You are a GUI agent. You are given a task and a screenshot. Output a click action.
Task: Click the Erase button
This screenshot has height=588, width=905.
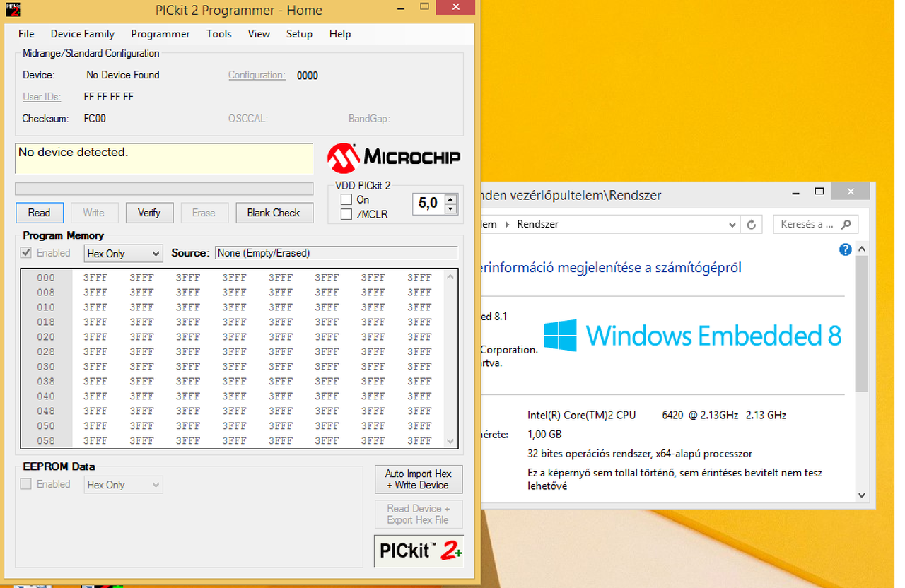tap(204, 213)
